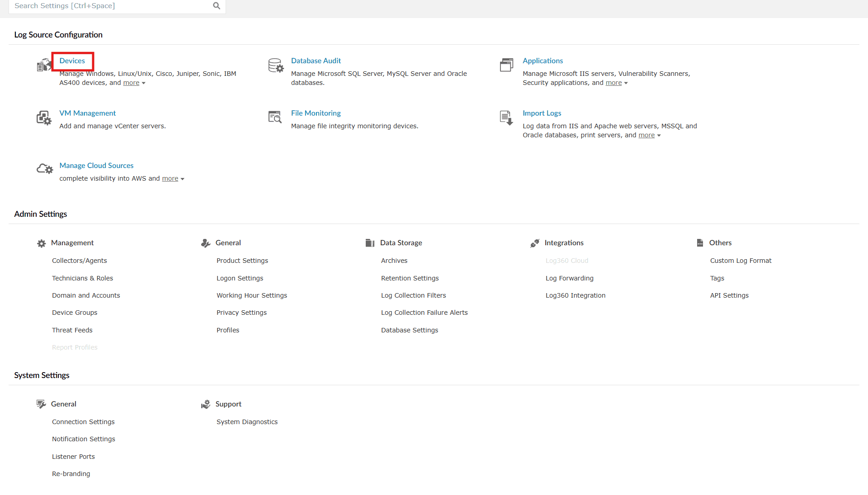The width and height of the screenshot is (868, 495).
Task: Click the VM Management icon
Action: [43, 117]
